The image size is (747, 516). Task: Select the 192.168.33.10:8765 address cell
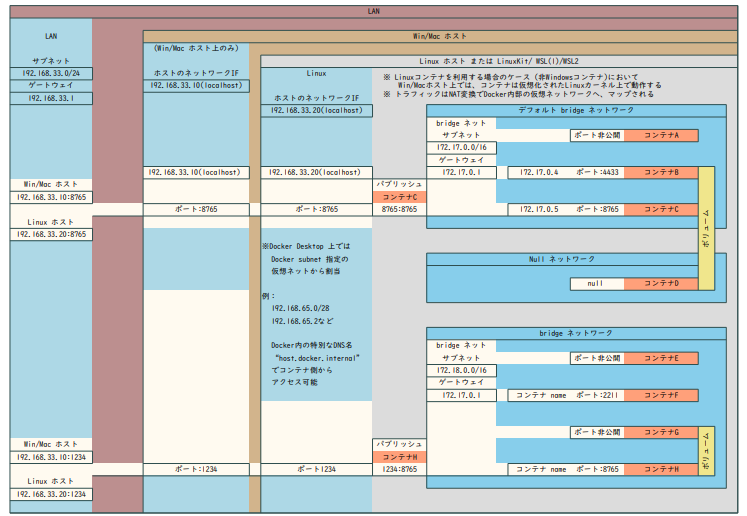(51, 197)
